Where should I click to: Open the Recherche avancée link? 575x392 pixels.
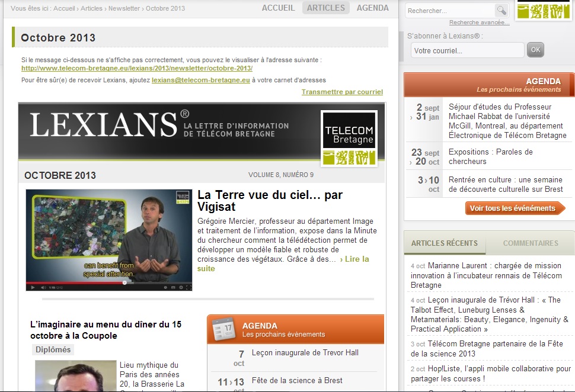pos(480,23)
